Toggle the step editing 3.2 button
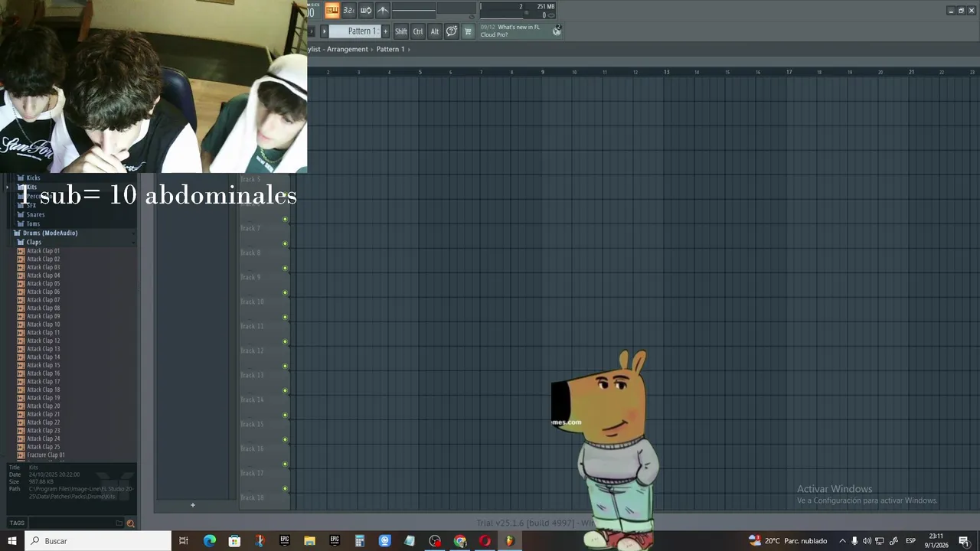 tap(348, 10)
